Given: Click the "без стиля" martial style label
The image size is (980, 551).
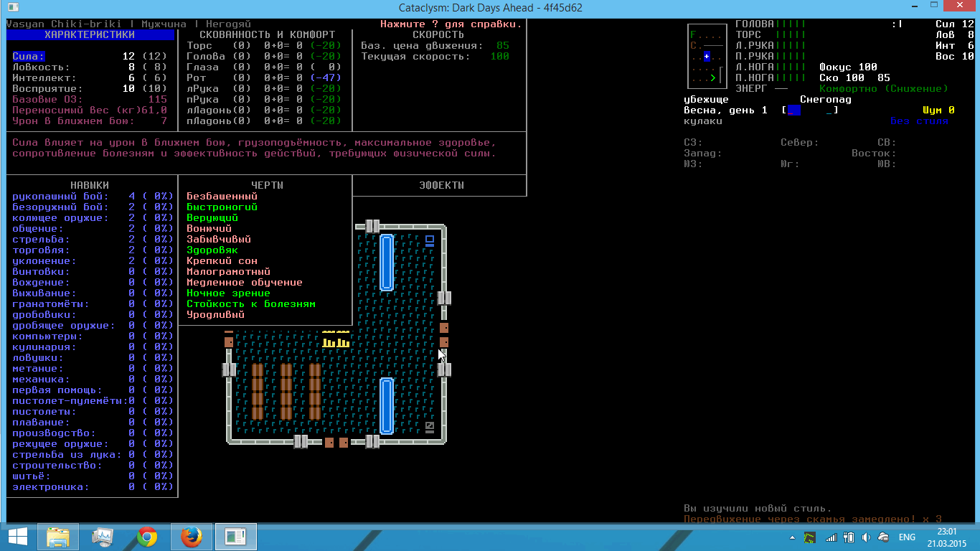Looking at the screenshot, I should pyautogui.click(x=919, y=121).
